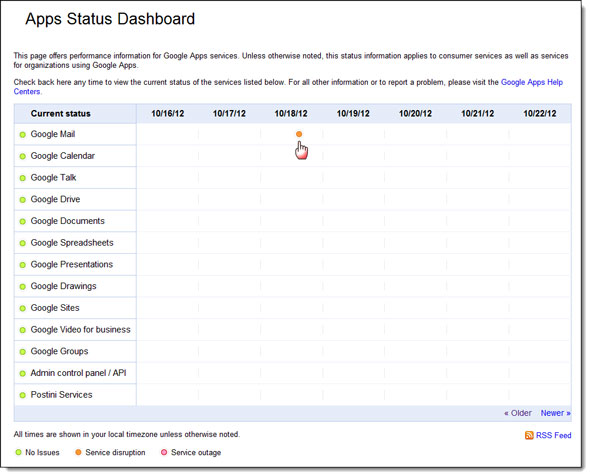Open the RSS Feed link
This screenshot has height=476, width=590.
tap(554, 435)
